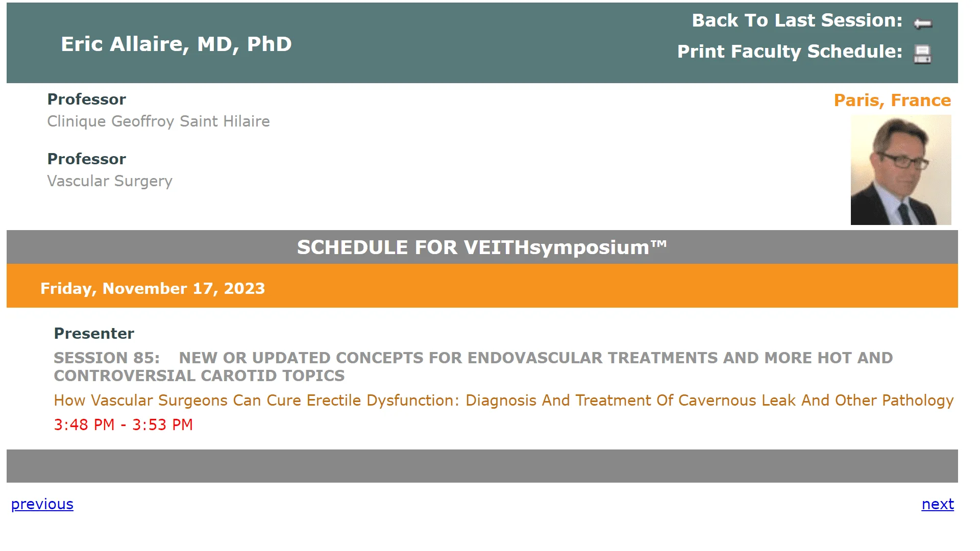Click Eric Allaire's profile photo
The image size is (980, 551).
[x=901, y=170]
